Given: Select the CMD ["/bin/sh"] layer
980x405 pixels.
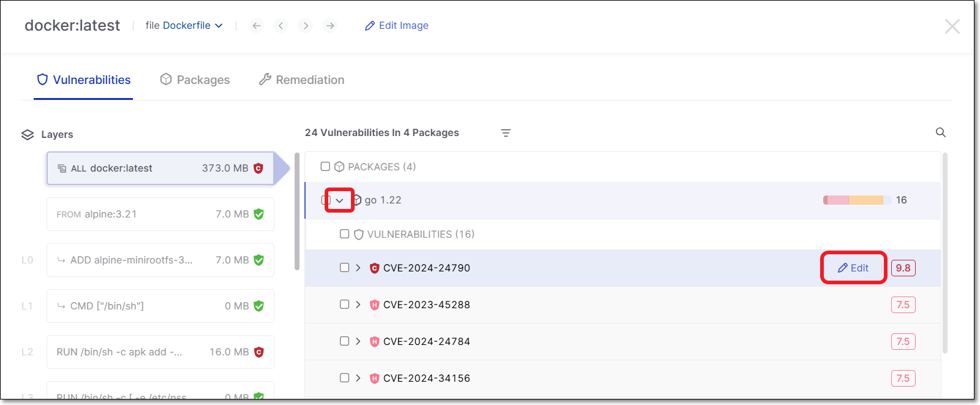Looking at the screenshot, I should (160, 306).
